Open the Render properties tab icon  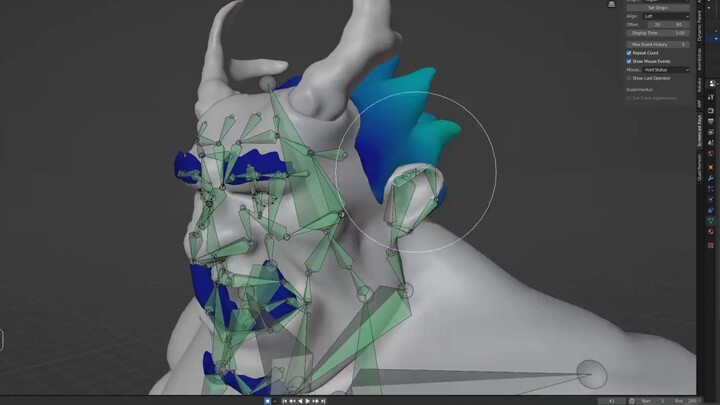pos(711,111)
